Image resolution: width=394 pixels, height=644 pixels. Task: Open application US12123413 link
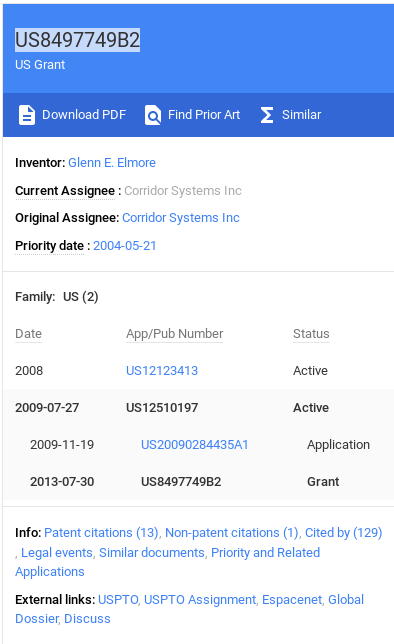click(162, 370)
